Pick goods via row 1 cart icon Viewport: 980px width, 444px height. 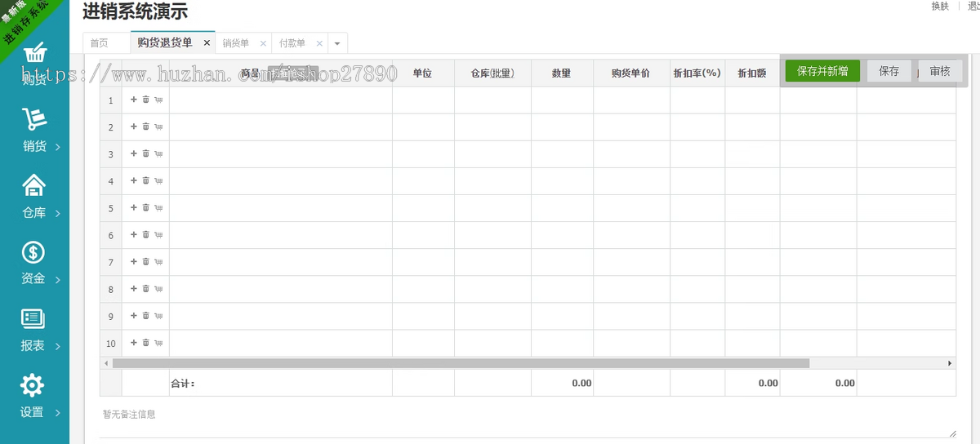coord(158,100)
